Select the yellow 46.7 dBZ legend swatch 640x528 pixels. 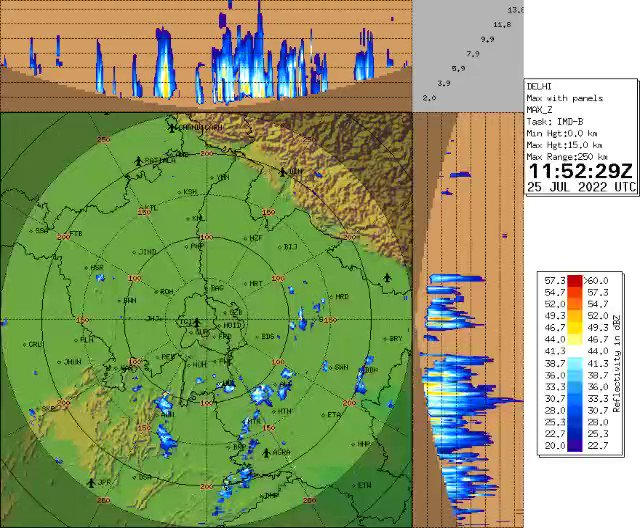point(575,339)
